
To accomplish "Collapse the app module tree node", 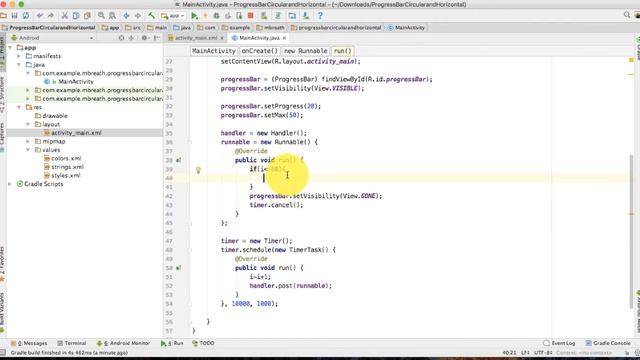I will click(10, 48).
